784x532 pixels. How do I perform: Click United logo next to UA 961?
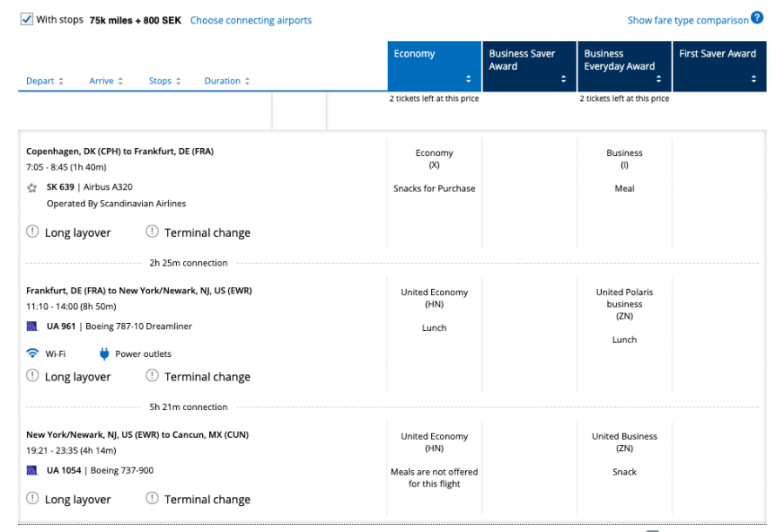[32, 327]
